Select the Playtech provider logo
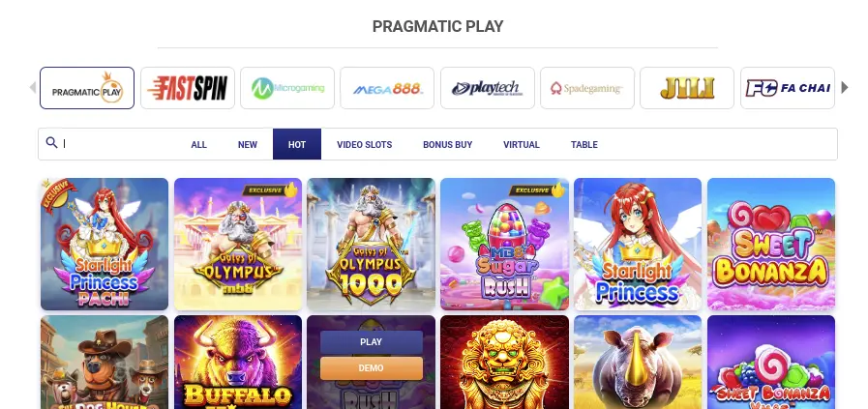The width and height of the screenshot is (868, 409). pyautogui.click(x=488, y=88)
